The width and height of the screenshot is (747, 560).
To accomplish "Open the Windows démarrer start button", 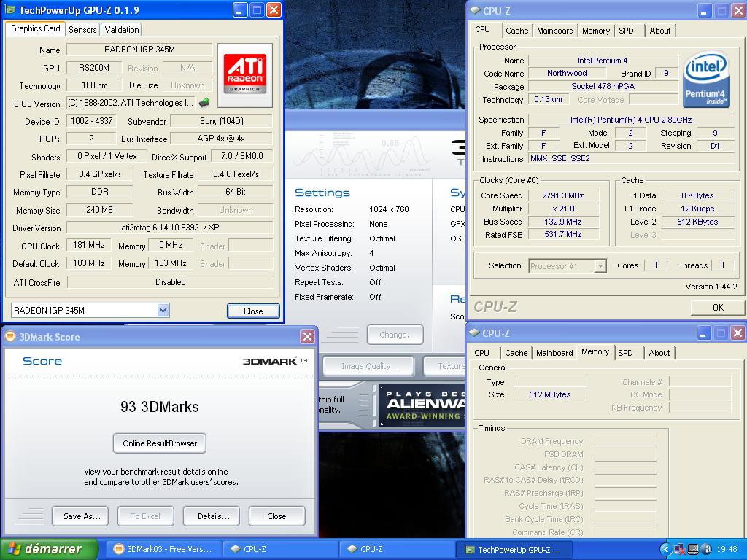I will coord(49,549).
